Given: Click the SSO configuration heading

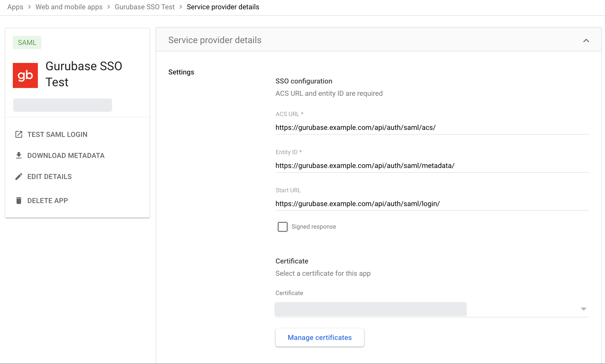Looking at the screenshot, I should (304, 81).
